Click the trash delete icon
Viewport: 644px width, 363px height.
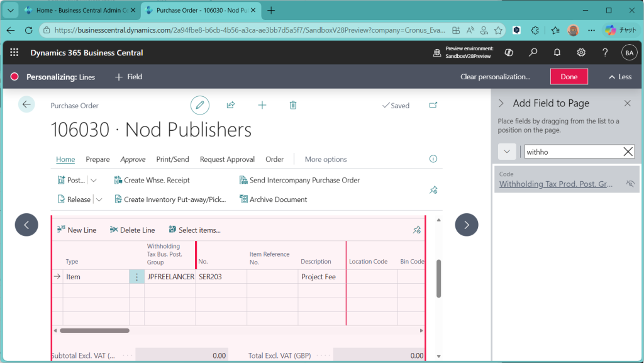point(293,105)
